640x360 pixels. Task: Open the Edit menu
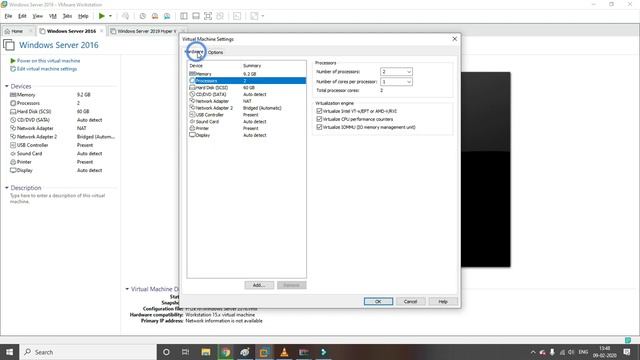click(22, 16)
